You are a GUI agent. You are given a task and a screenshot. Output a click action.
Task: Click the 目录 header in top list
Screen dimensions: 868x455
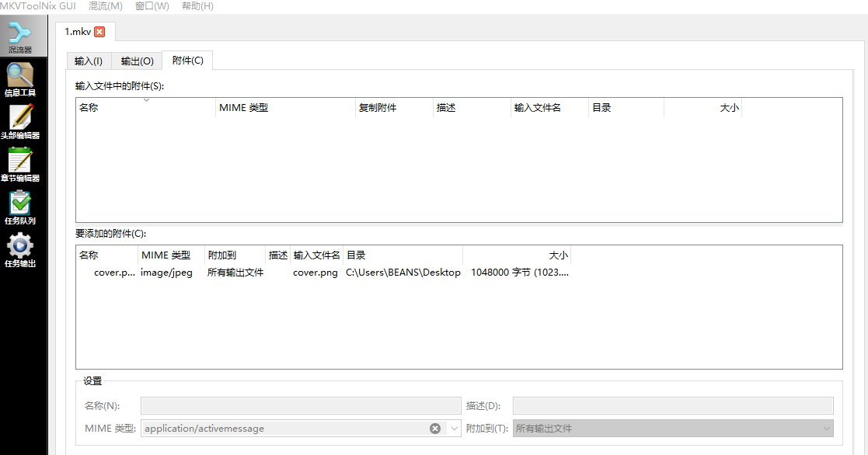tap(626, 108)
